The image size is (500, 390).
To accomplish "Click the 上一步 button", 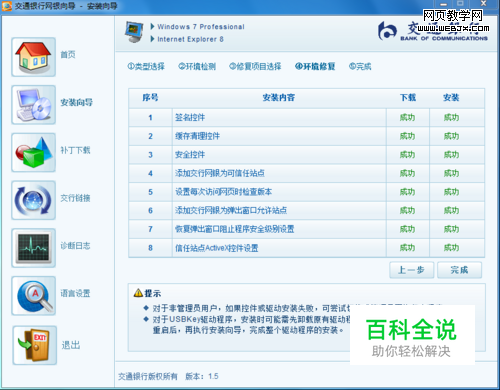I will 412,270.
